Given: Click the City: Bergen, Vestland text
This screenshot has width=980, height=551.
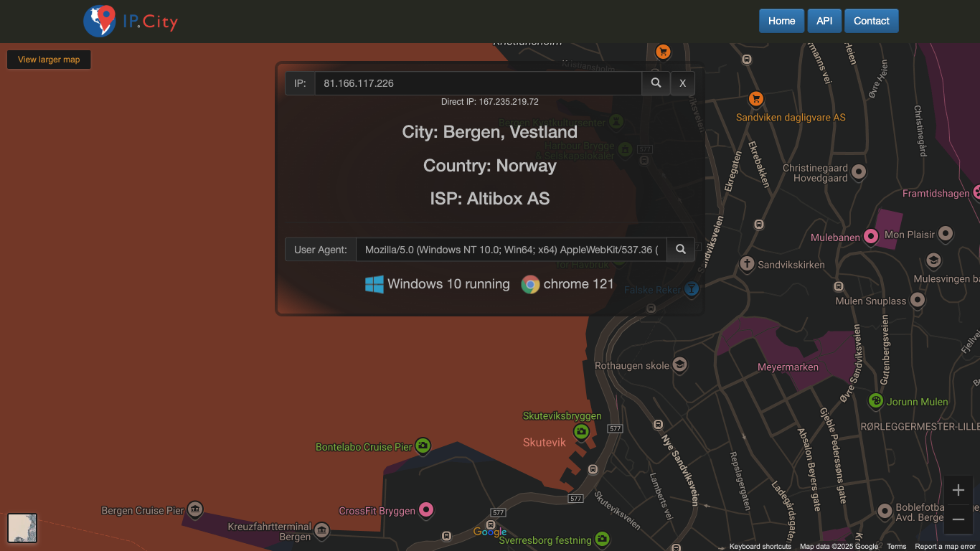Looking at the screenshot, I should (490, 132).
